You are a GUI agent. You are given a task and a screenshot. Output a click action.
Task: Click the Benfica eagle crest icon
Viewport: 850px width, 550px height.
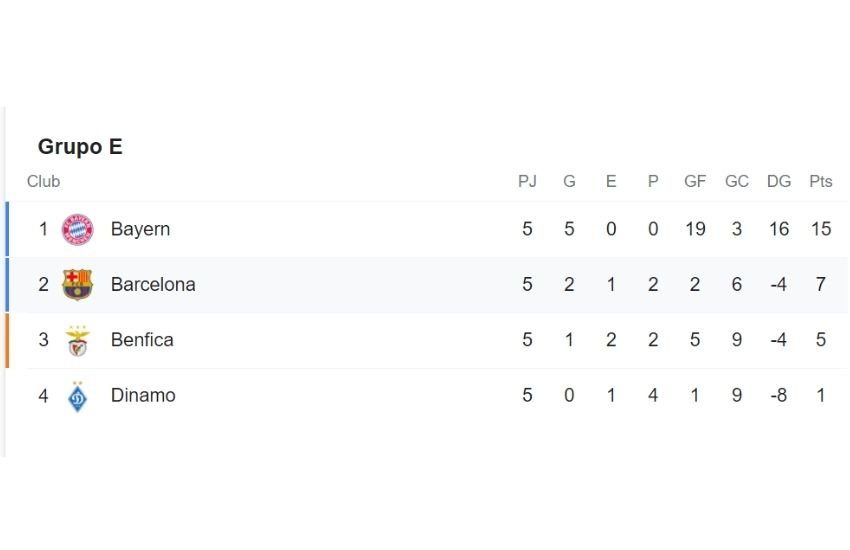point(78,341)
